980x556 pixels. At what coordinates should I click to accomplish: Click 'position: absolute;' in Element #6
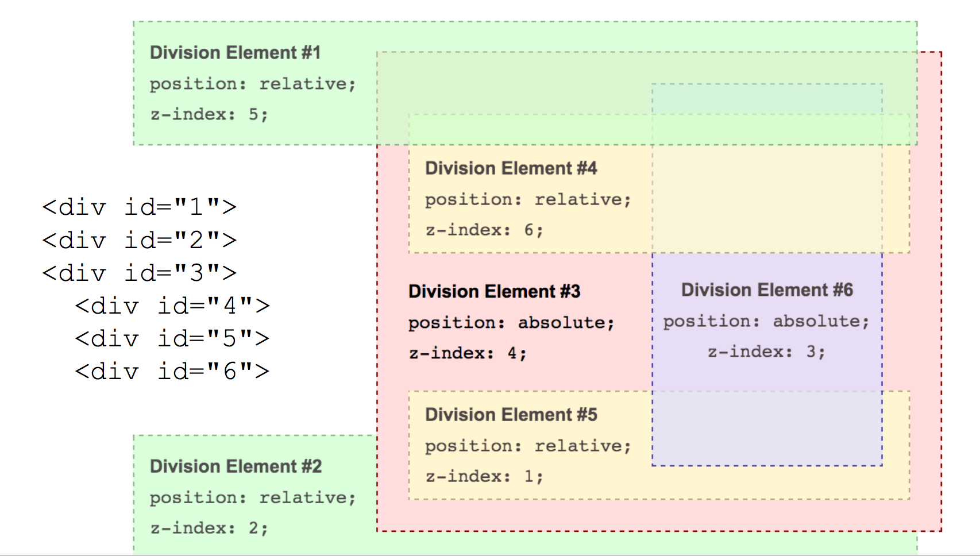pos(766,321)
